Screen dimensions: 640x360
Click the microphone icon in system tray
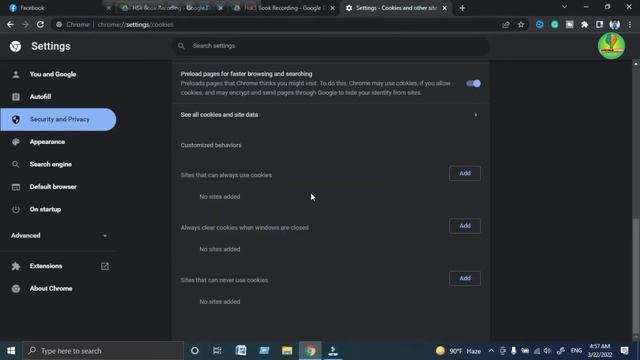(x=513, y=351)
